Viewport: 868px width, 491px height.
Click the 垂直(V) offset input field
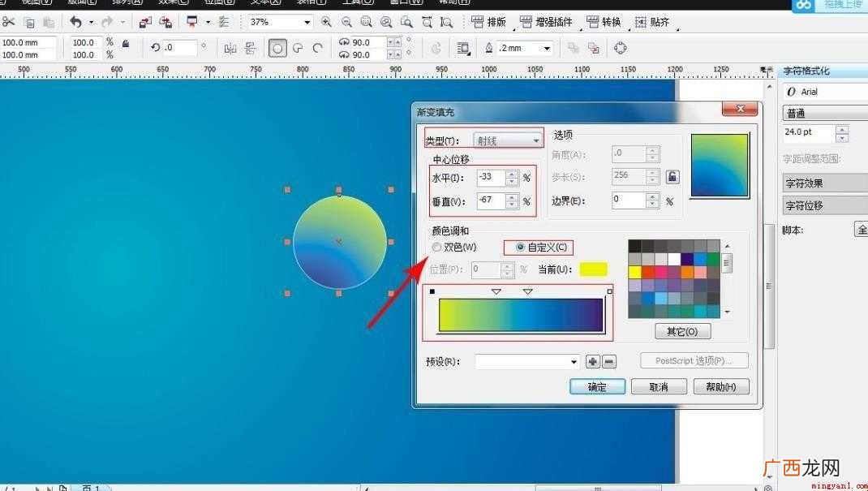492,200
